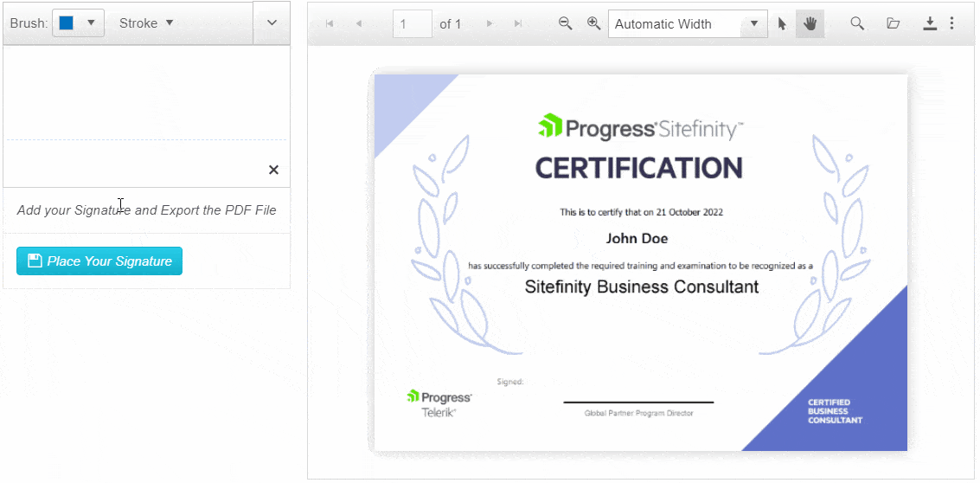Open the brush color picker
980x483 pixels.
(x=78, y=23)
